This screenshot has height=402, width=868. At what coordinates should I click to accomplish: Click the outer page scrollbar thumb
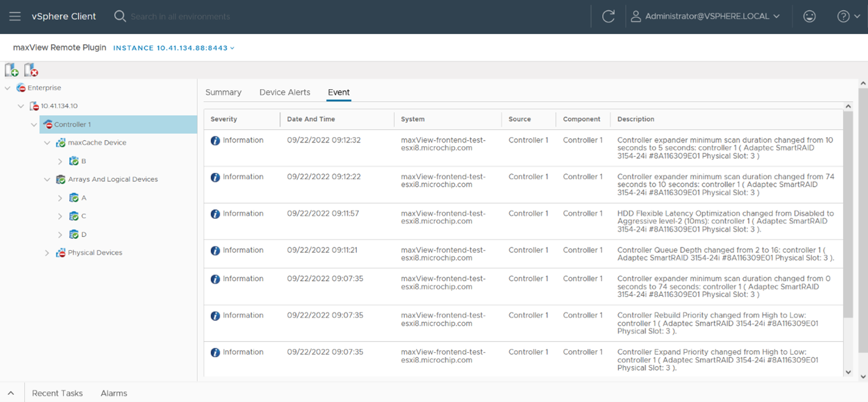point(863,221)
